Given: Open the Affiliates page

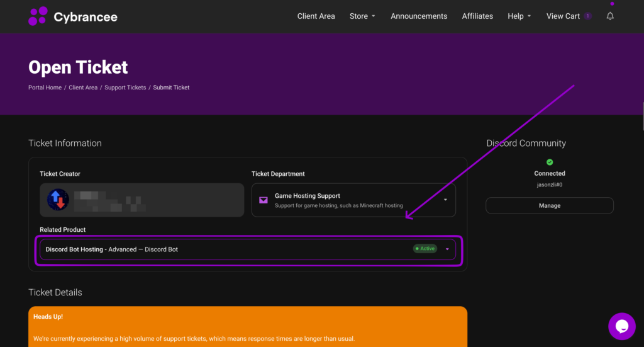Looking at the screenshot, I should tap(477, 16).
